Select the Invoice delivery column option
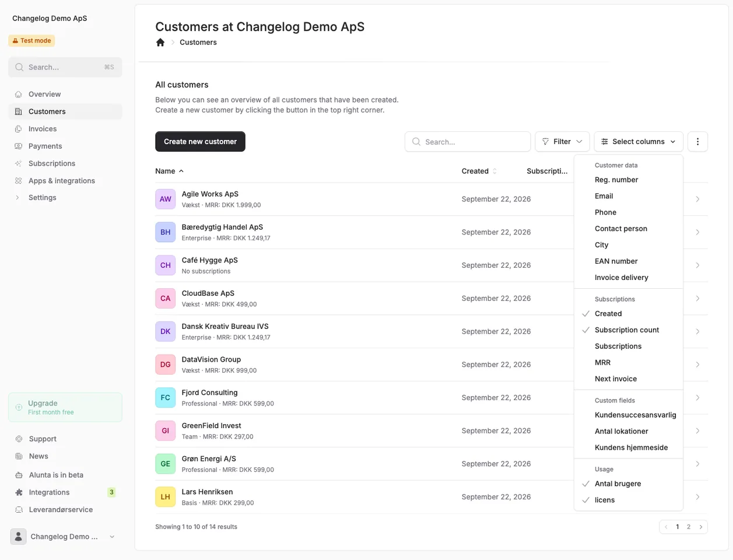733x560 pixels. pos(628,278)
